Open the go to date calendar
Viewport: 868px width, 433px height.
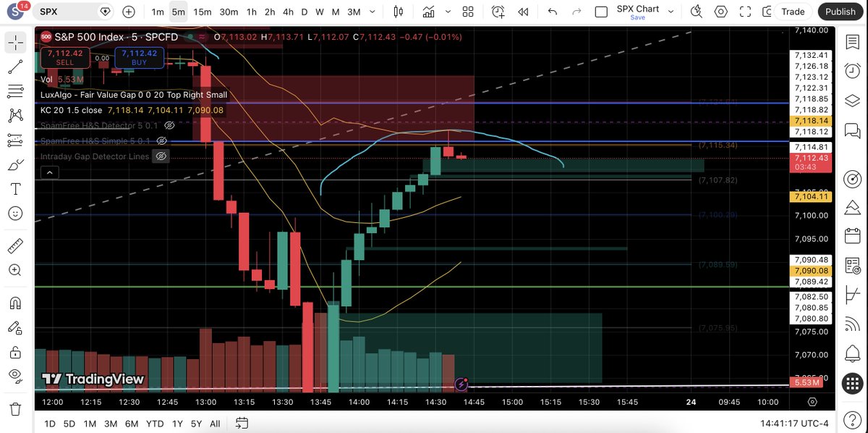point(242,424)
